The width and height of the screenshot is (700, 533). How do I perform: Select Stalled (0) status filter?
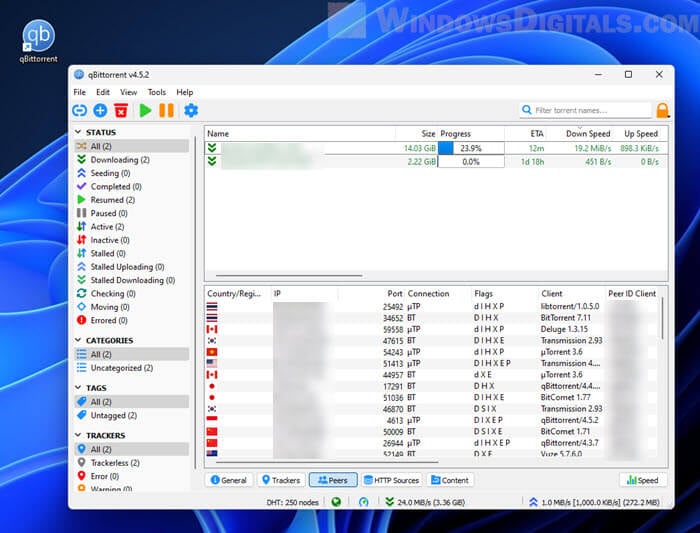(132, 253)
